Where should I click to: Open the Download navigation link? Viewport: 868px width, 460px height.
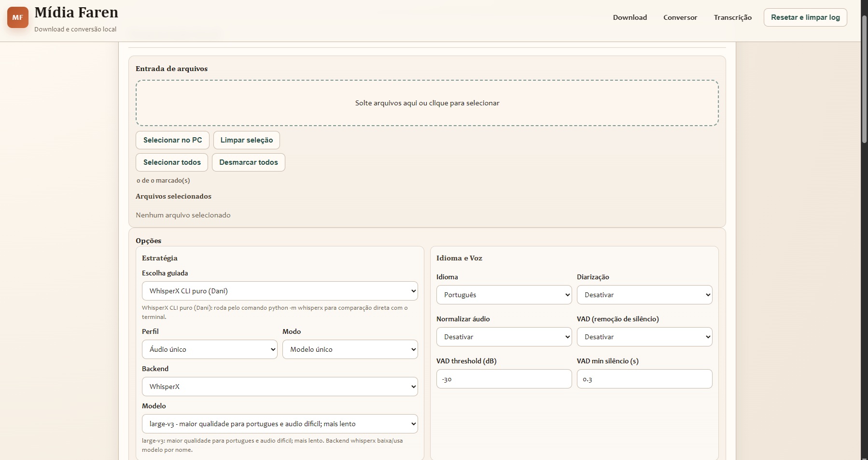[x=630, y=17]
